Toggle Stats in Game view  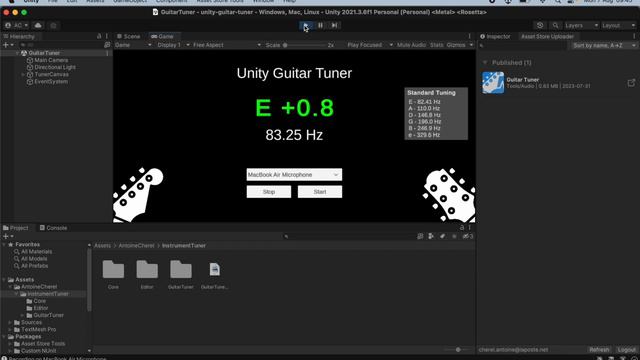(x=436, y=45)
